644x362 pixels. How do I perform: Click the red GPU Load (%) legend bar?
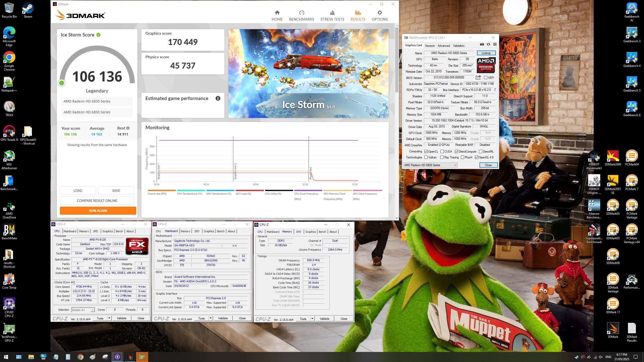coord(250,190)
